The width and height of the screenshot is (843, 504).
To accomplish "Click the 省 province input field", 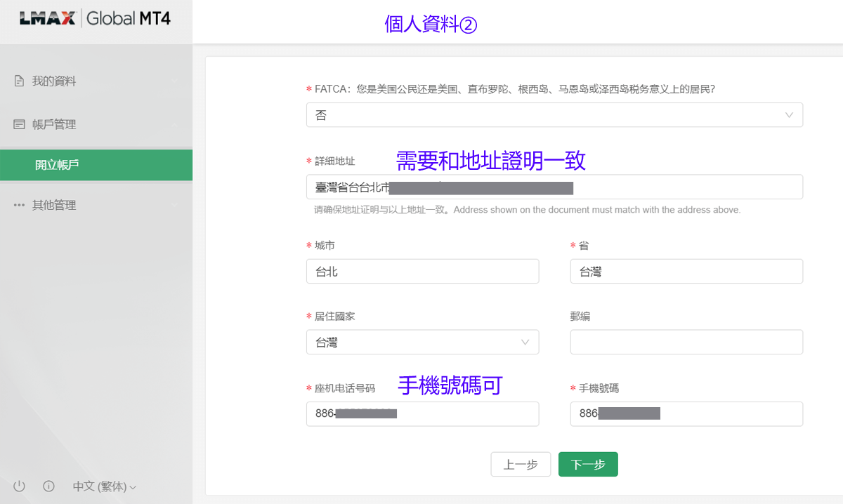I will click(686, 271).
